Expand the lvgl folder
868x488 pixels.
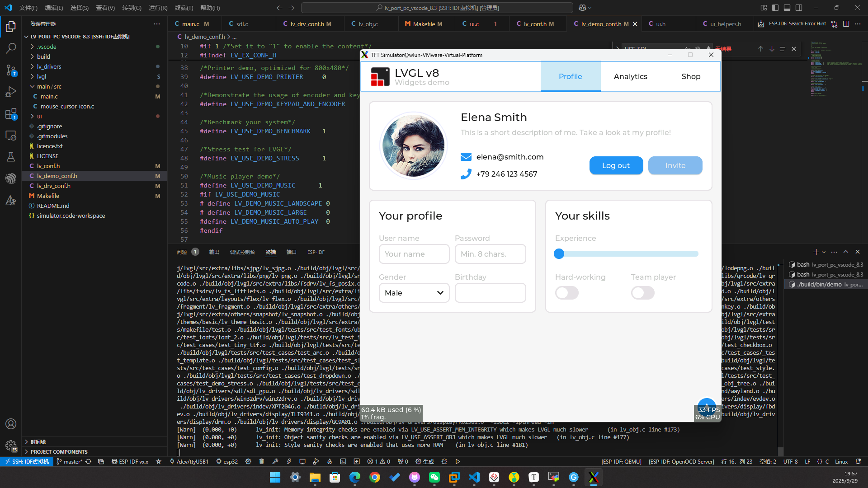pos(42,76)
